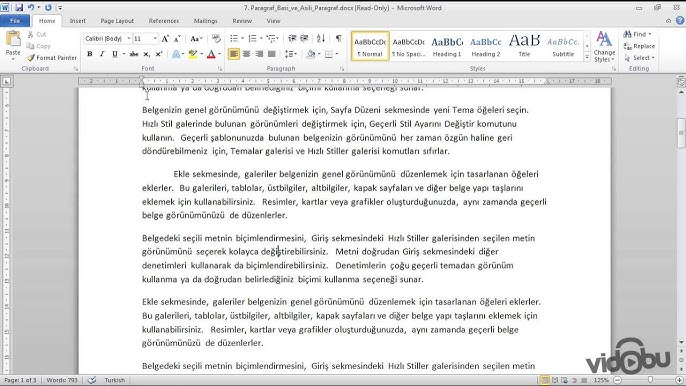
Task: Toggle Bold formatting
Action: (x=90, y=54)
